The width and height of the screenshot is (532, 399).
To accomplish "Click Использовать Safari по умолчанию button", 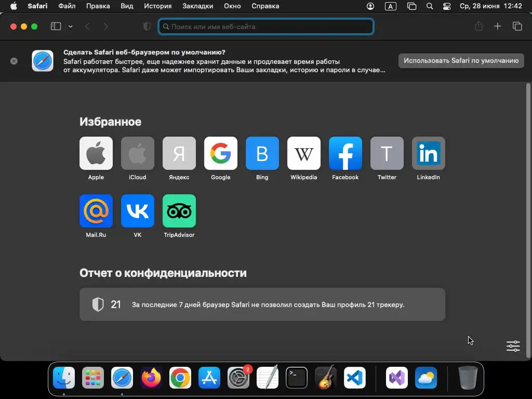I will pyautogui.click(x=461, y=61).
